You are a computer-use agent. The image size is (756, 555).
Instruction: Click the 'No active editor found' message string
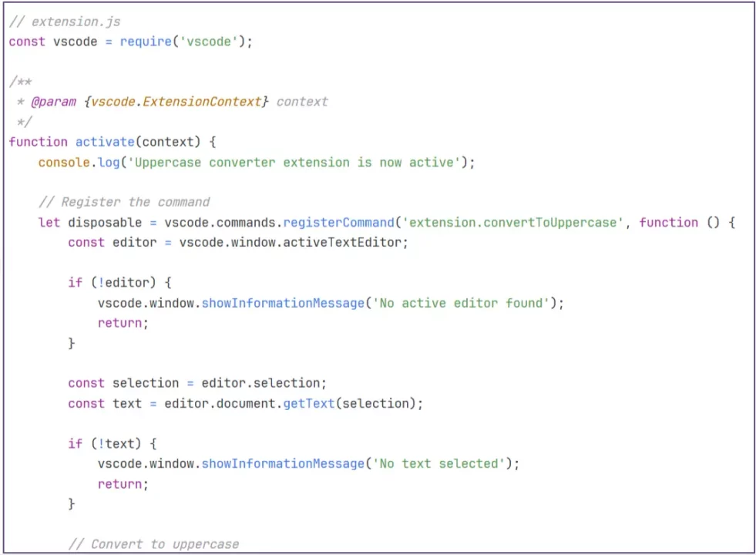(x=460, y=303)
